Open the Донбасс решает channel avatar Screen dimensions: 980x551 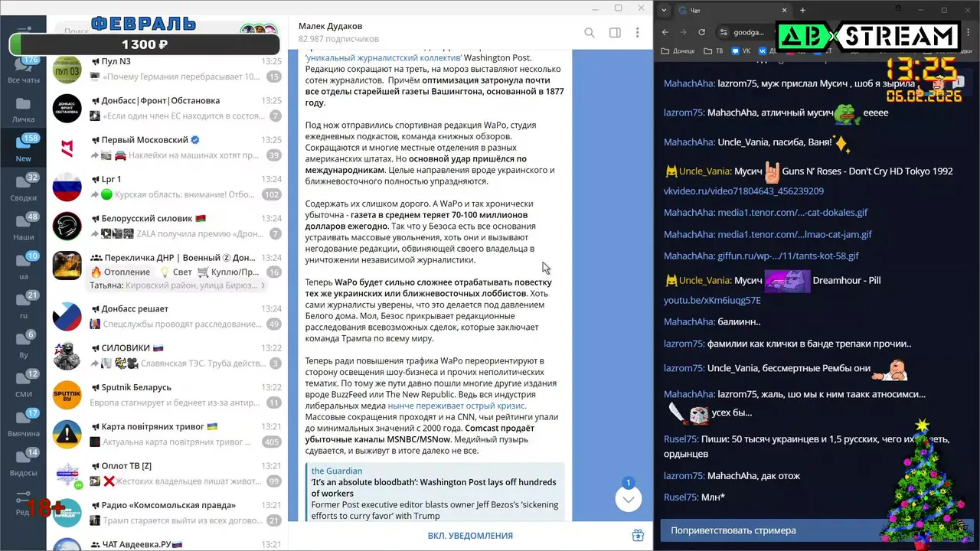click(x=67, y=316)
